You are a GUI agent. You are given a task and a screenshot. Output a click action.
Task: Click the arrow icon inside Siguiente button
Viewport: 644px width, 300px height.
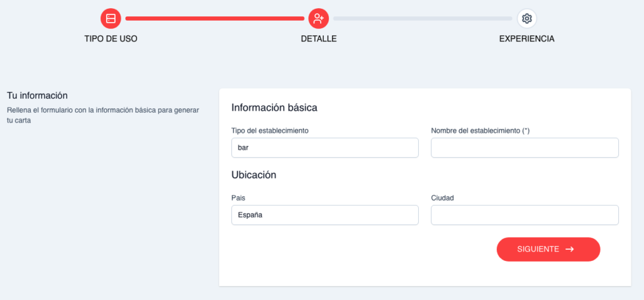tap(569, 249)
